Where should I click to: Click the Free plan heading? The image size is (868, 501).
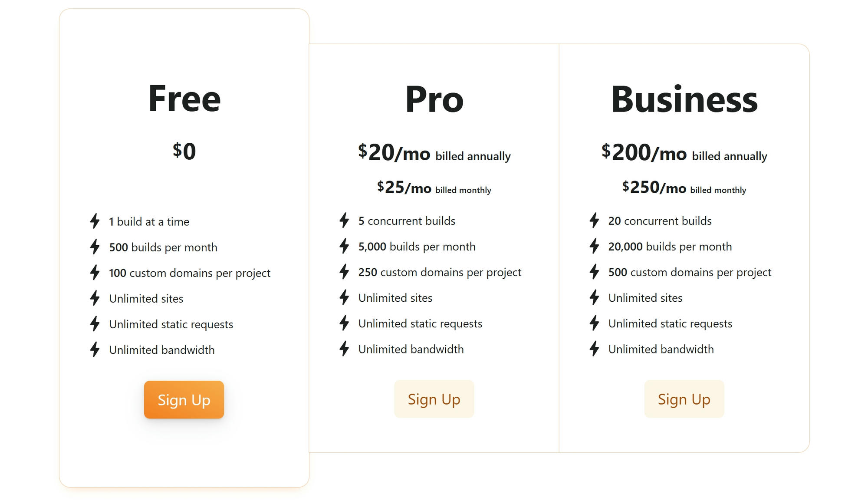[x=184, y=99]
